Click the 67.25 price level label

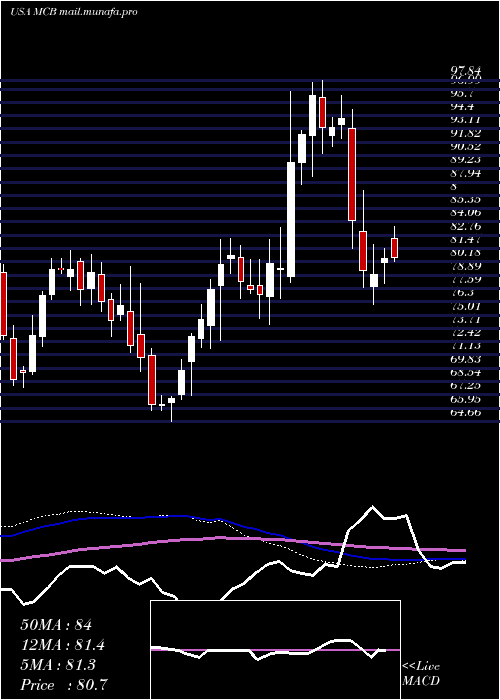tap(466, 385)
